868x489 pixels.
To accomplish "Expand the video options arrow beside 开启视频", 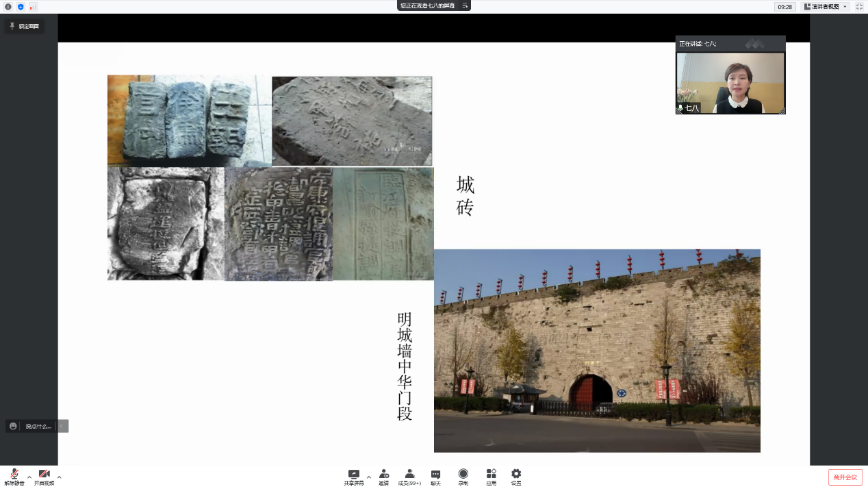I will (60, 477).
